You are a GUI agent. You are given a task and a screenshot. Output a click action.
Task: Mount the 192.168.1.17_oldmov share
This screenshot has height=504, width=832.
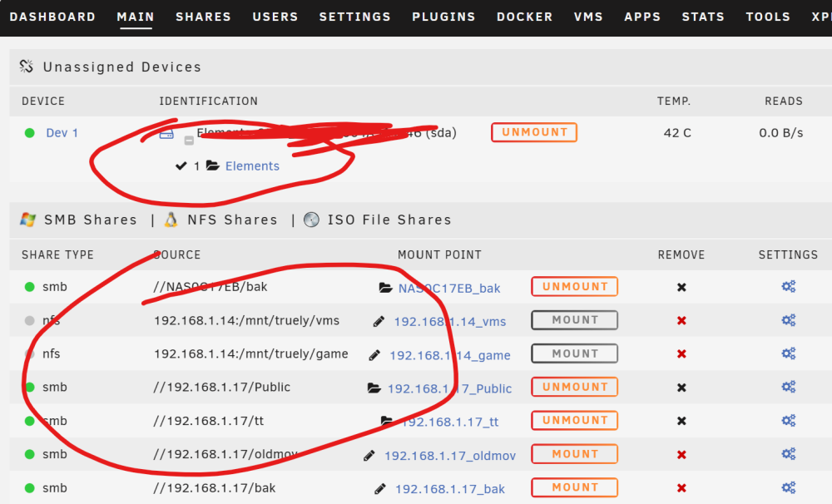tap(575, 454)
